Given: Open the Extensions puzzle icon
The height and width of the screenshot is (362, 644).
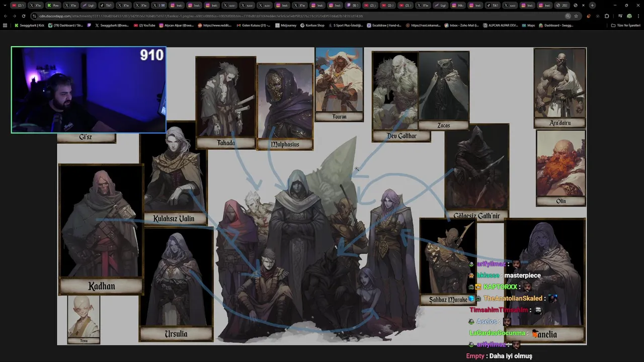Looking at the screenshot, I should tap(607, 16).
